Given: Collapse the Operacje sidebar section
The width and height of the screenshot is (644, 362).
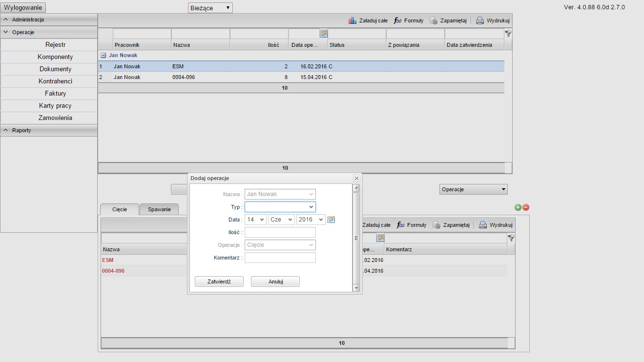Looking at the screenshot, I should coord(49,32).
